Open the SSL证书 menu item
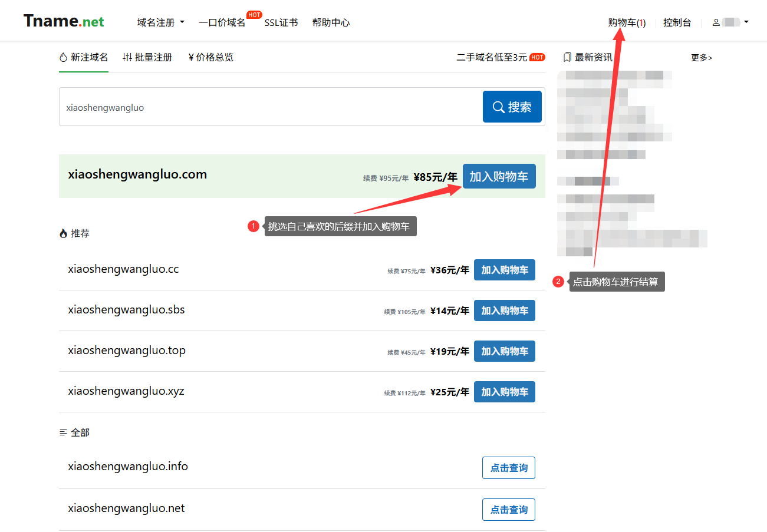 281,22
